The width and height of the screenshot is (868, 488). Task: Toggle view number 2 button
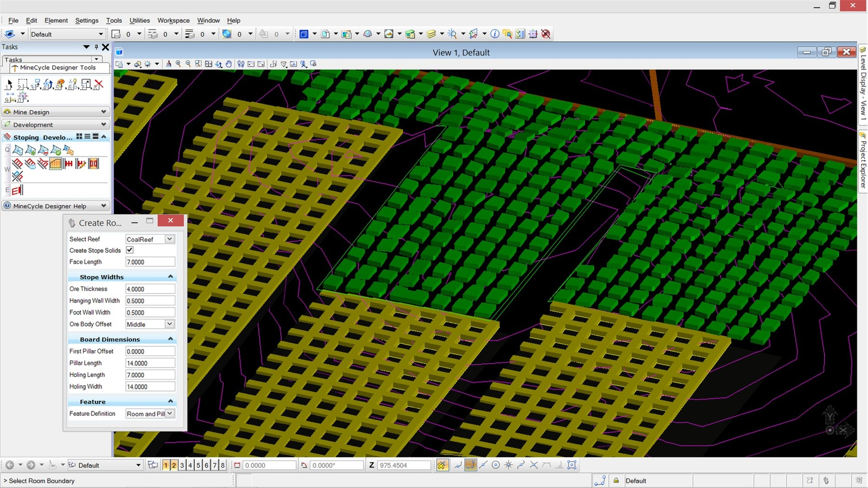click(x=174, y=465)
